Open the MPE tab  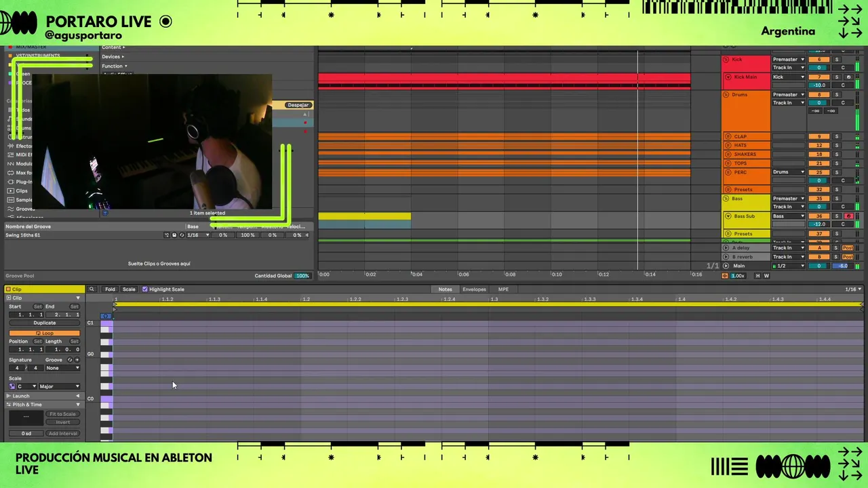[x=503, y=289]
